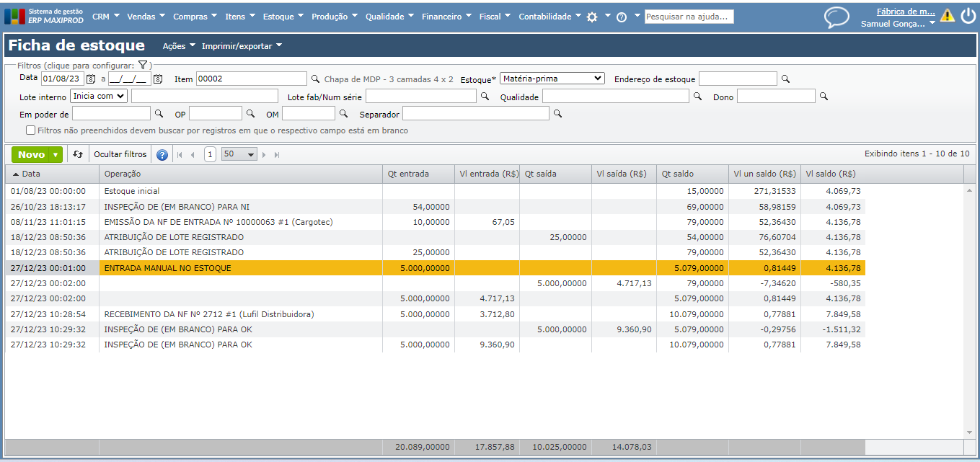Image resolution: width=980 pixels, height=462 pixels.
Task: Click the blue help icon in toolbar
Action: click(x=162, y=154)
